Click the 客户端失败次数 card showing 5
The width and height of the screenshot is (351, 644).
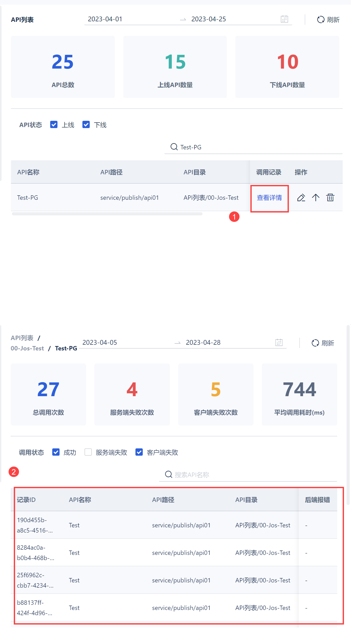216,395
